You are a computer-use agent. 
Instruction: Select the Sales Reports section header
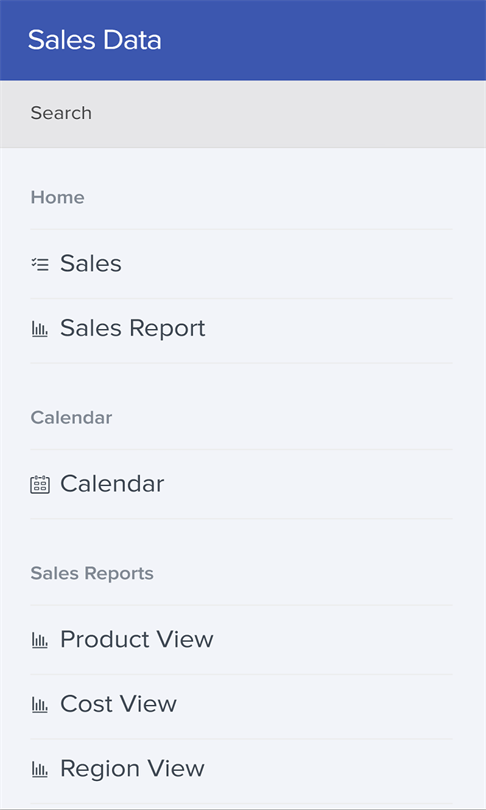pyautogui.click(x=92, y=573)
